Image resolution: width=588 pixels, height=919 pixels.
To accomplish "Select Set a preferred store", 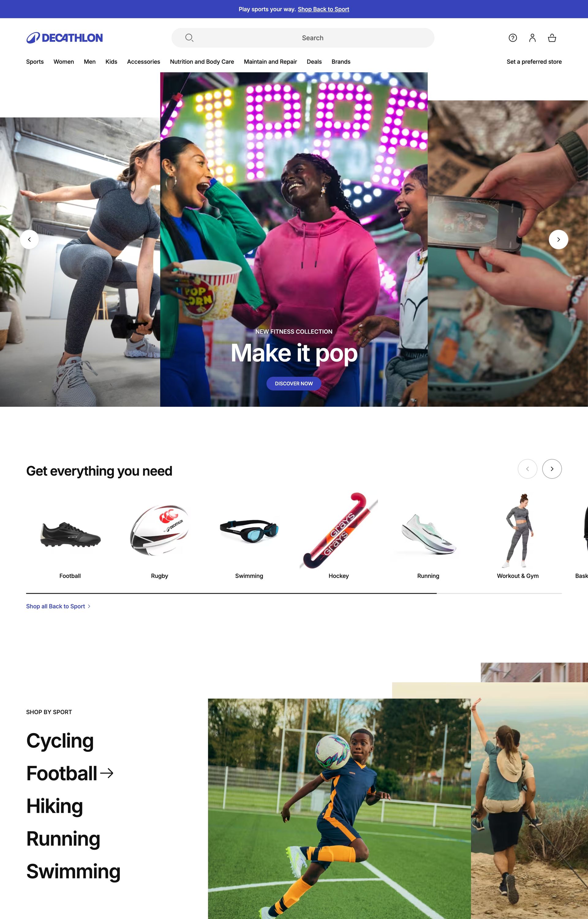I will 534,62.
